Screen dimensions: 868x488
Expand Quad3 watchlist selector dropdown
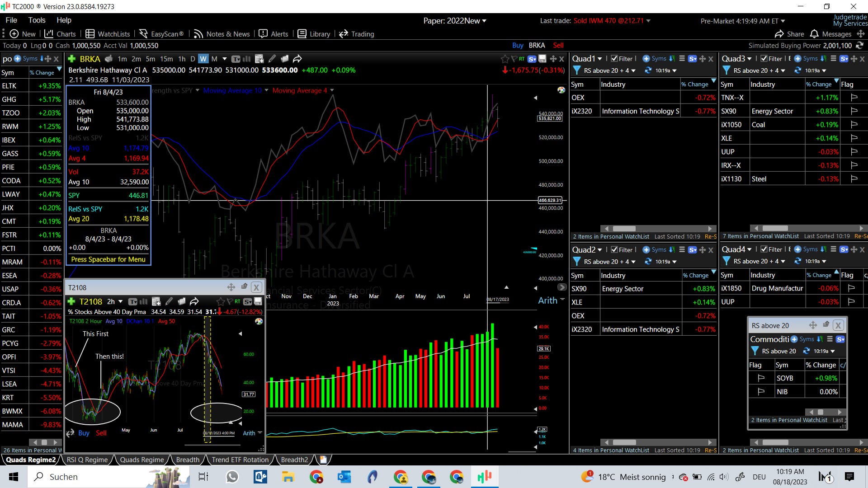(x=749, y=59)
